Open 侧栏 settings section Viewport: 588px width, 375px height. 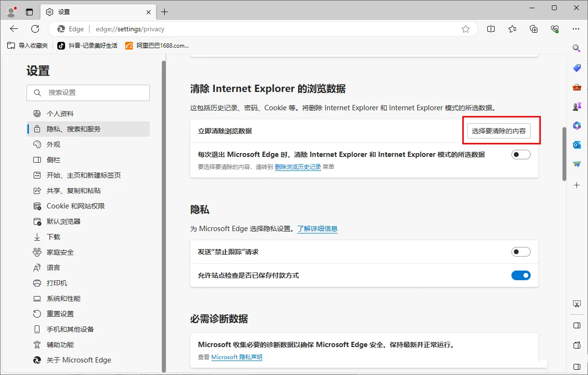click(x=88, y=160)
